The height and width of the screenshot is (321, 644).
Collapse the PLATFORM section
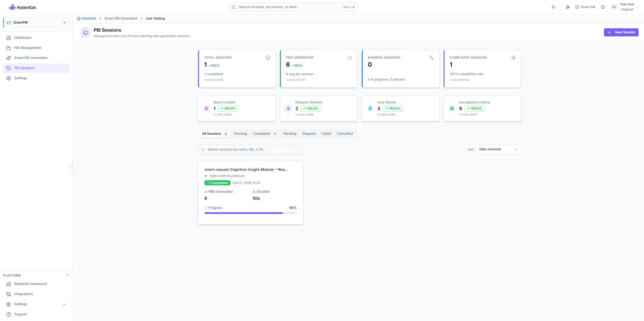click(x=67, y=275)
